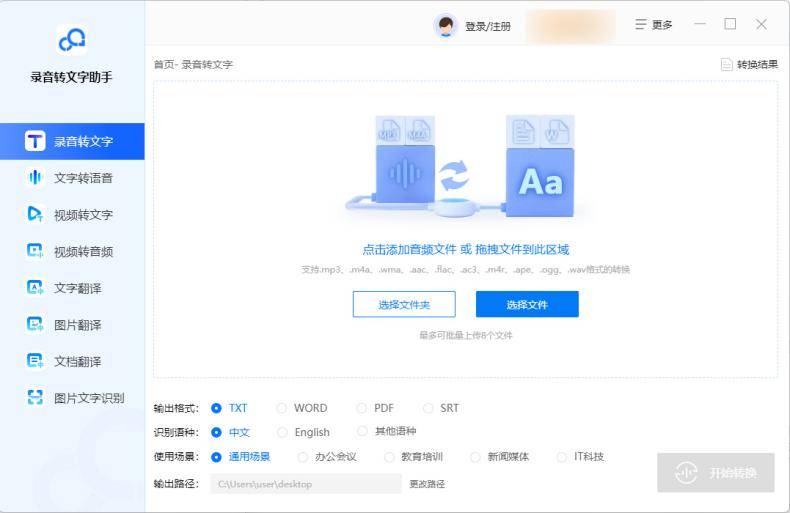Click the 更改路径 link
The height and width of the screenshot is (513, 790).
(427, 484)
